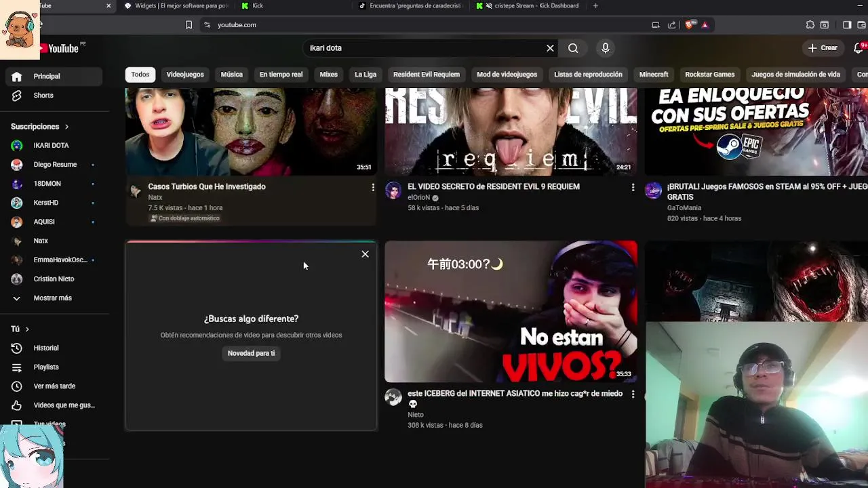Select the La Liga chip
Viewport: 868px width, 488px height.
coord(366,75)
